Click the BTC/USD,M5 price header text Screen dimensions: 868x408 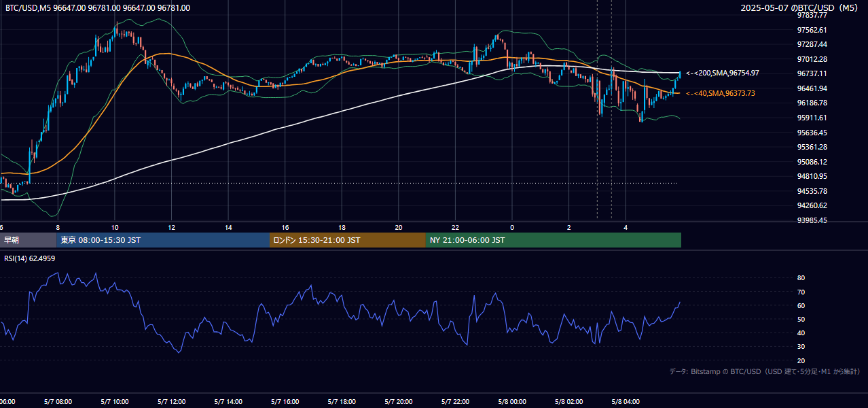click(98, 8)
